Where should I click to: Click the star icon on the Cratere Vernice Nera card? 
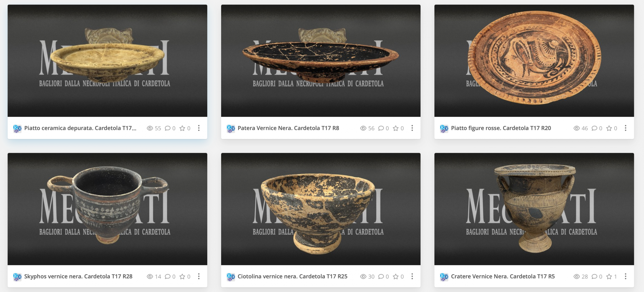tap(609, 276)
